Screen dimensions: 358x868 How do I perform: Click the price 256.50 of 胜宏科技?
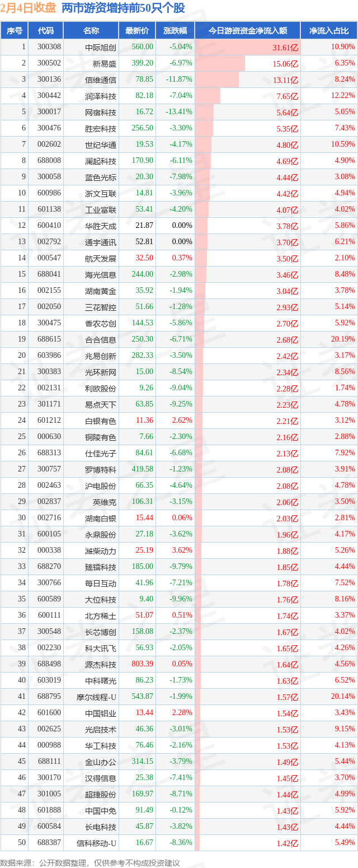(142, 128)
